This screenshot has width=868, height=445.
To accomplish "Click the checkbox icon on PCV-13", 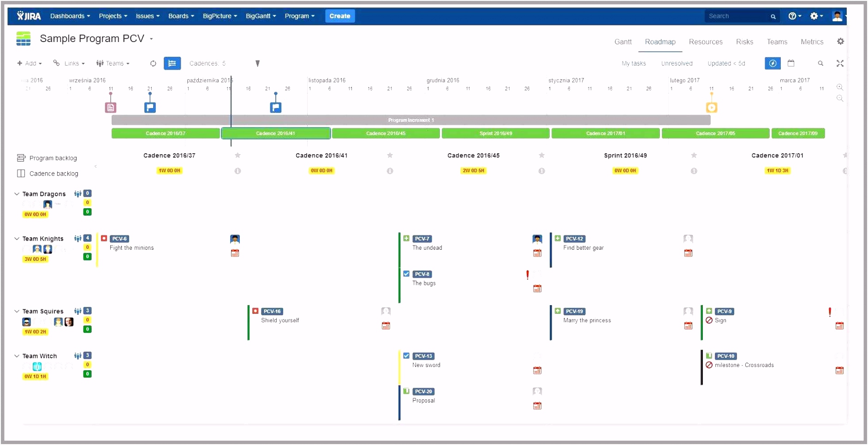I will 406,355.
